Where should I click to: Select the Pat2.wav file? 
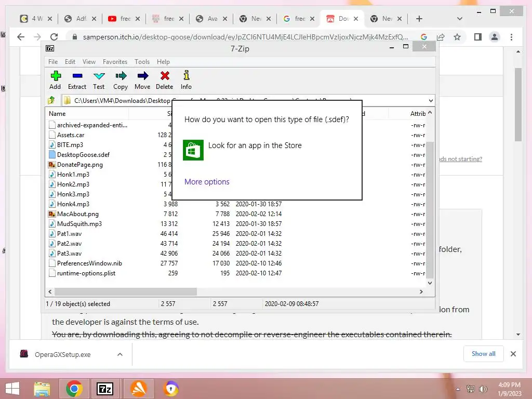tap(69, 244)
